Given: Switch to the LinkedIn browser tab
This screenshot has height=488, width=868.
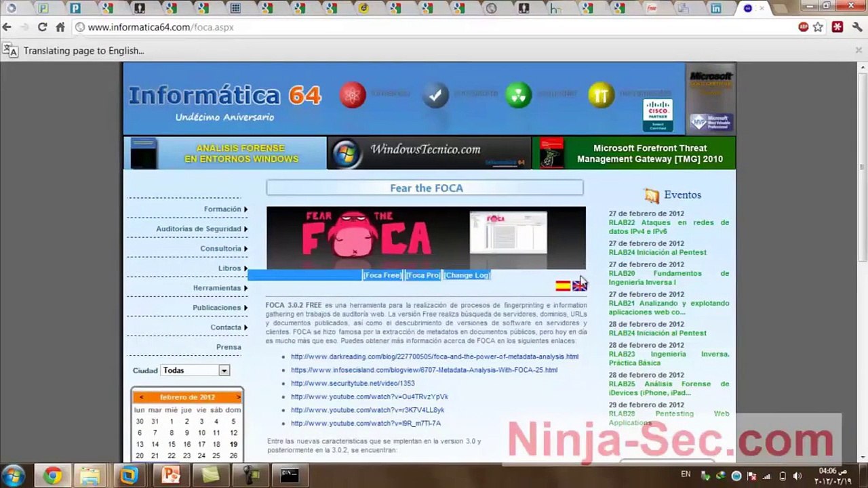Looking at the screenshot, I should [716, 8].
